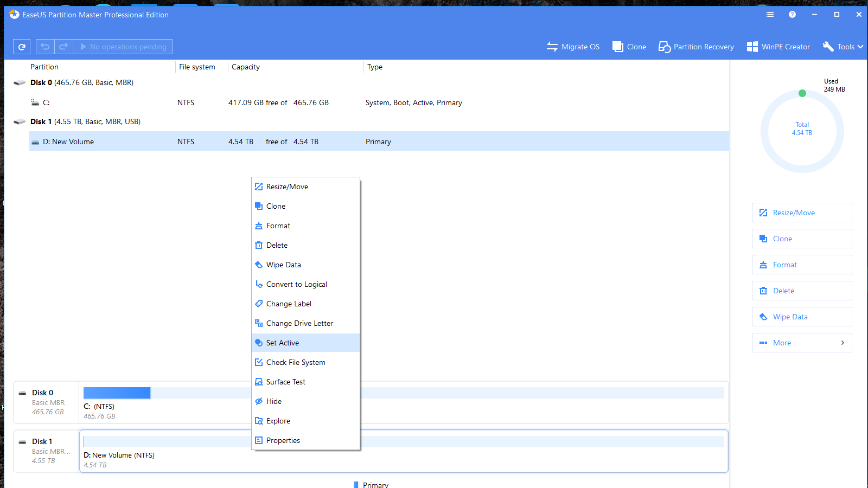Image resolution: width=868 pixels, height=488 pixels.
Task: Choose Set Active from context menu
Action: (x=305, y=343)
